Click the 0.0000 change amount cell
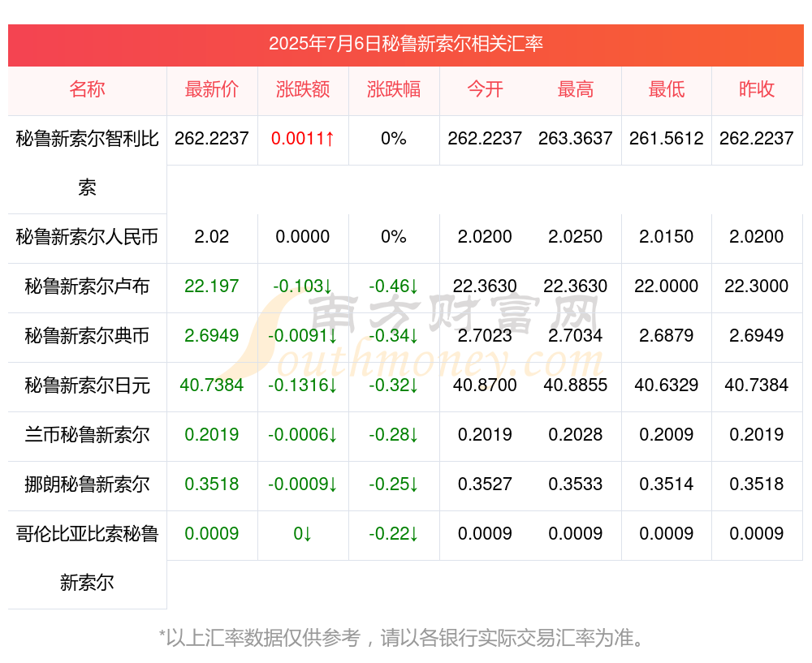Viewport: 812px width, 663px height. [303, 236]
